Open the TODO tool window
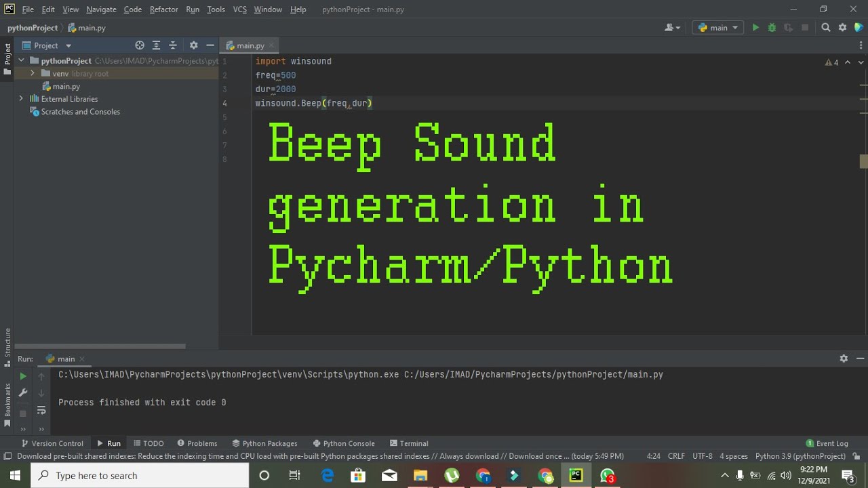Image resolution: width=868 pixels, height=488 pixels. (x=149, y=443)
